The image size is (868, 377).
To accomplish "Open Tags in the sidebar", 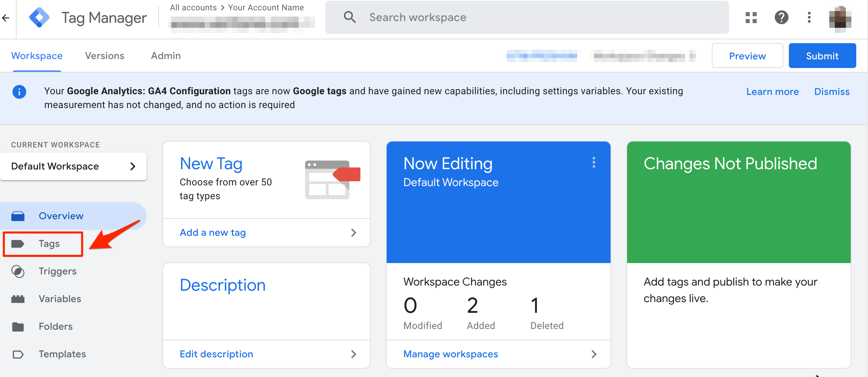I will coord(49,244).
